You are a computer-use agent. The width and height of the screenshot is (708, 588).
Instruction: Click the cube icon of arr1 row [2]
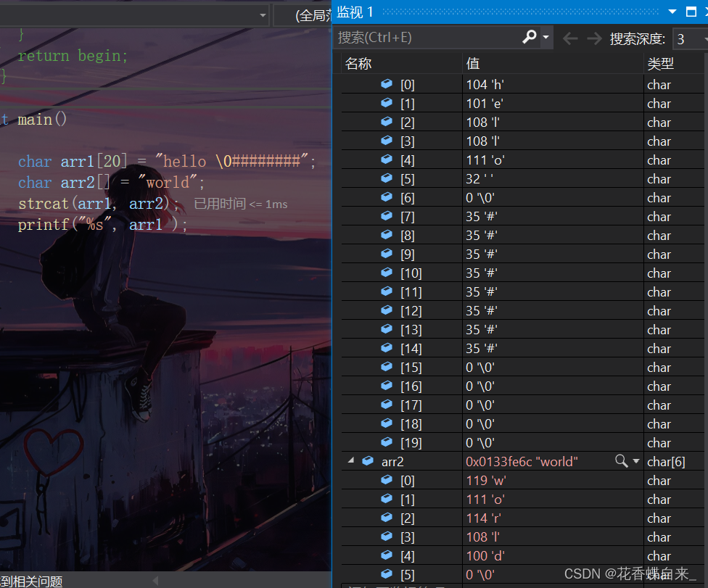tap(387, 121)
